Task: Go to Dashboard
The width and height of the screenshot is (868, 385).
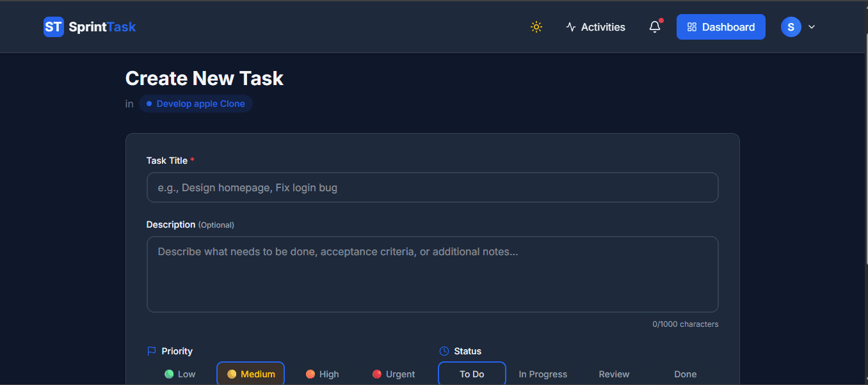Action: [721, 27]
